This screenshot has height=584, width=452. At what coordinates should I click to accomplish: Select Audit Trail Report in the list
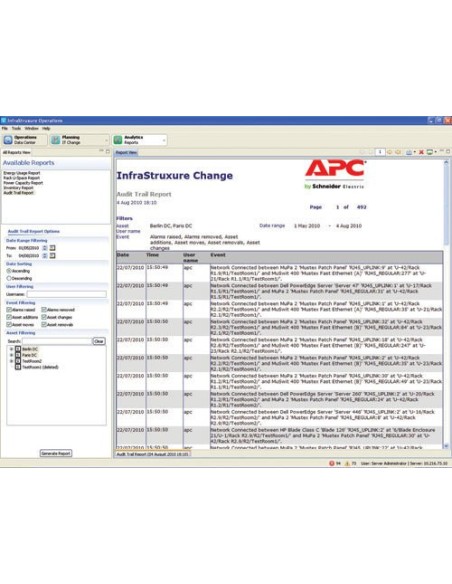19,193
